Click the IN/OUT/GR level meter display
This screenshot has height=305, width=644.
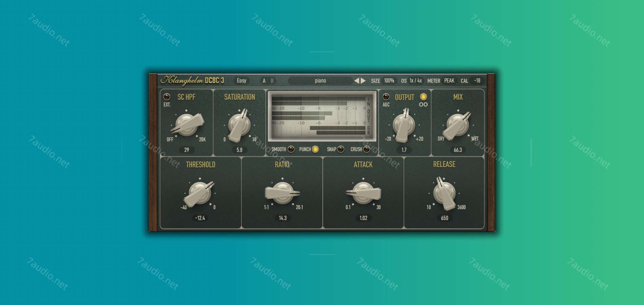point(322,116)
